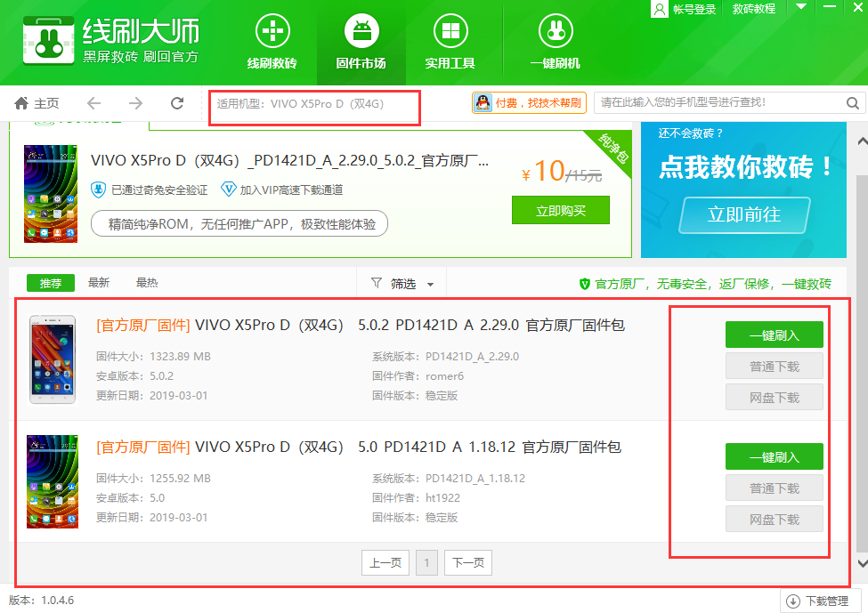868x613 pixels.
Task: Click the search magnifier icon
Action: [853, 103]
